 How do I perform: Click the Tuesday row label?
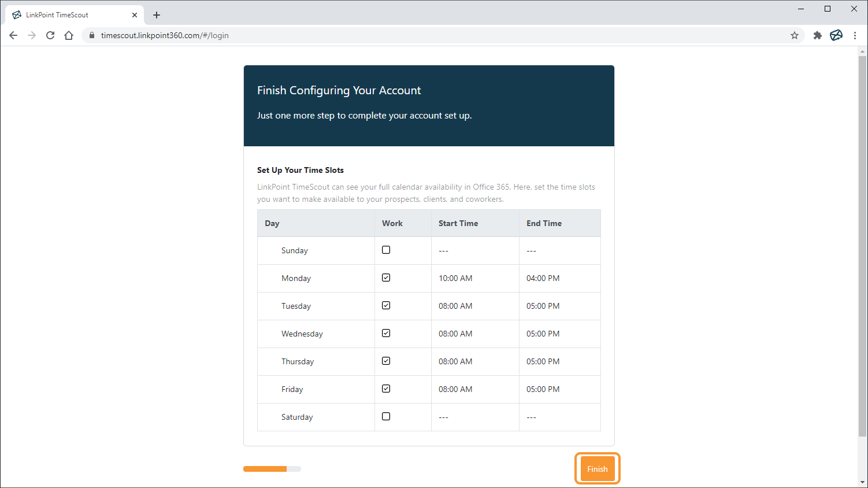(296, 306)
